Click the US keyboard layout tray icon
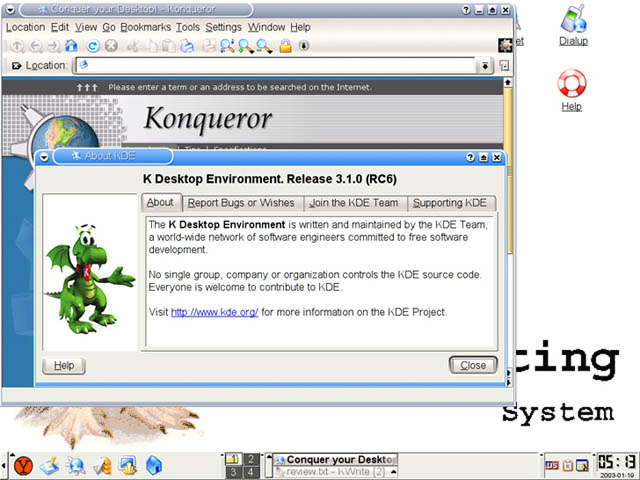Screen dimensions: 640x480 tap(552, 465)
